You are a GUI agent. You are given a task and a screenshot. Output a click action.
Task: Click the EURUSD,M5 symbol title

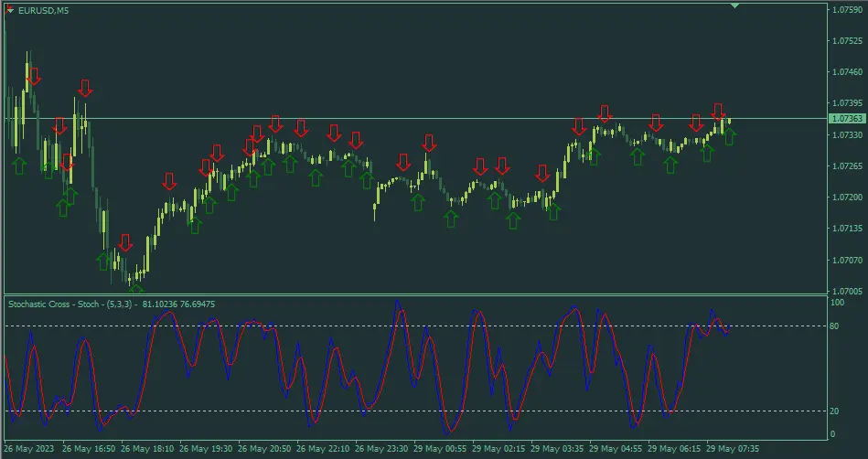tap(43, 10)
